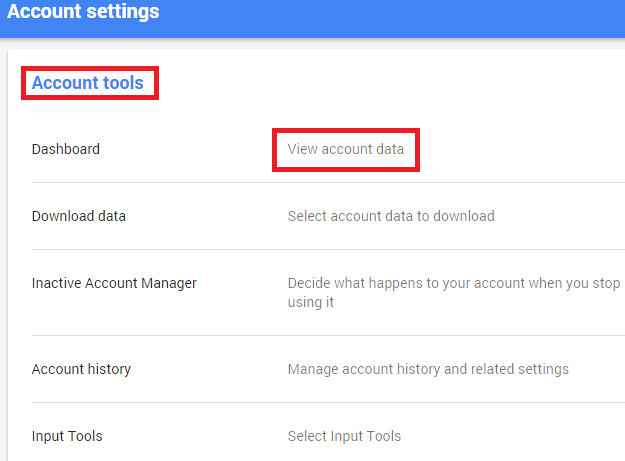Click the divider line below Account history row
The width and height of the screenshot is (625, 461).
(328, 402)
